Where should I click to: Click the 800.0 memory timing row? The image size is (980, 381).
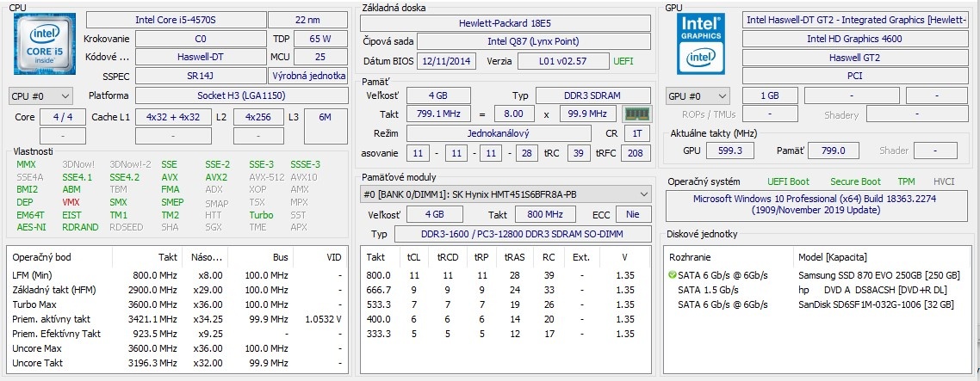506,275
